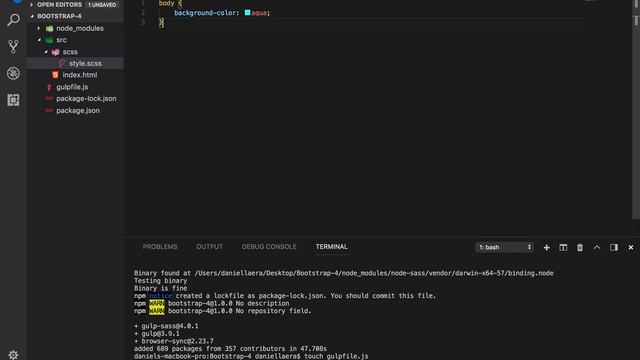Select the node_modules folder icon
This screenshot has height=360, width=640.
[49, 28]
